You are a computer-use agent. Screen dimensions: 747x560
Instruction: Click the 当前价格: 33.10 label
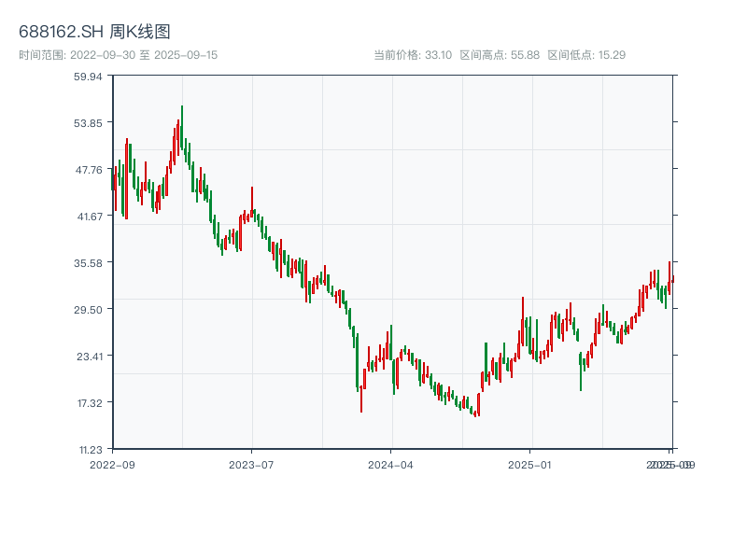[413, 55]
